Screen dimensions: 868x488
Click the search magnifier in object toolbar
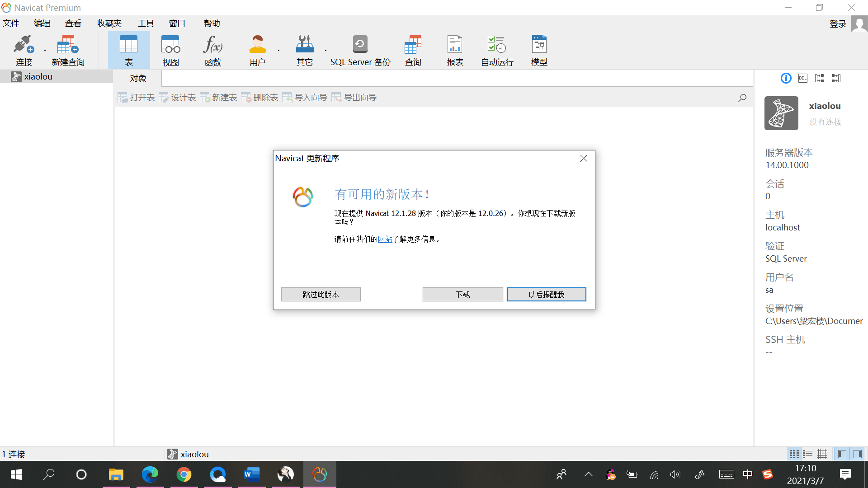click(742, 98)
